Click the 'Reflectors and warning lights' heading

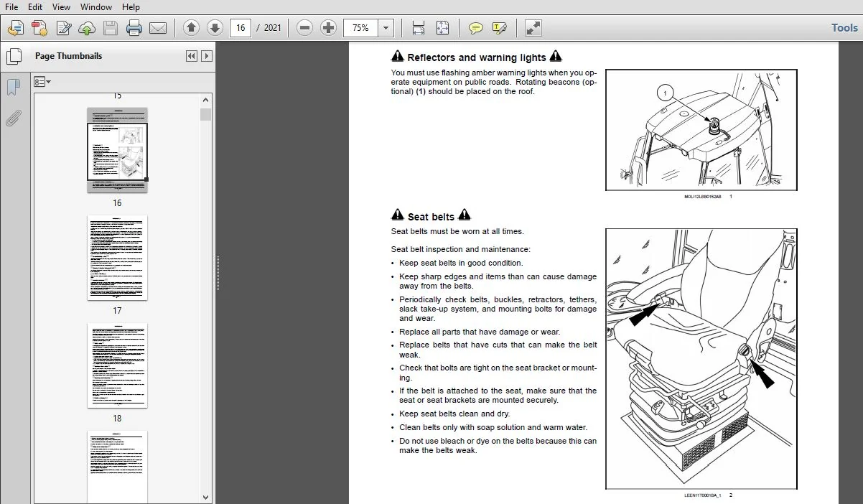pyautogui.click(x=477, y=57)
